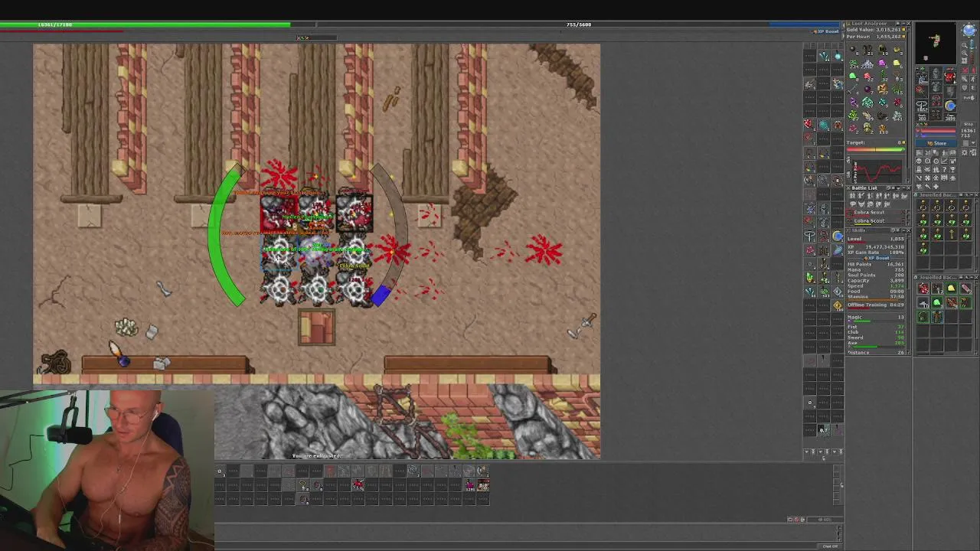980x551 pixels.
Task: Click the Axe skill row
Action: coord(875,344)
